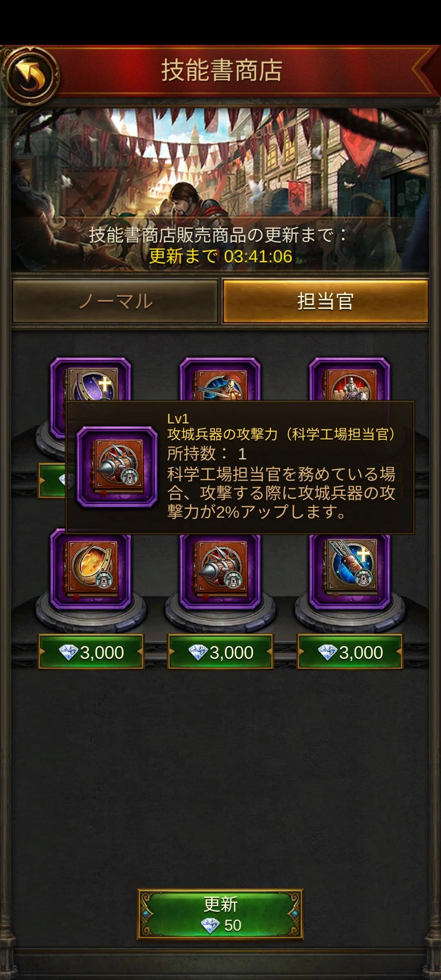Tap 更新 refresh button costing 50 gems

click(220, 915)
